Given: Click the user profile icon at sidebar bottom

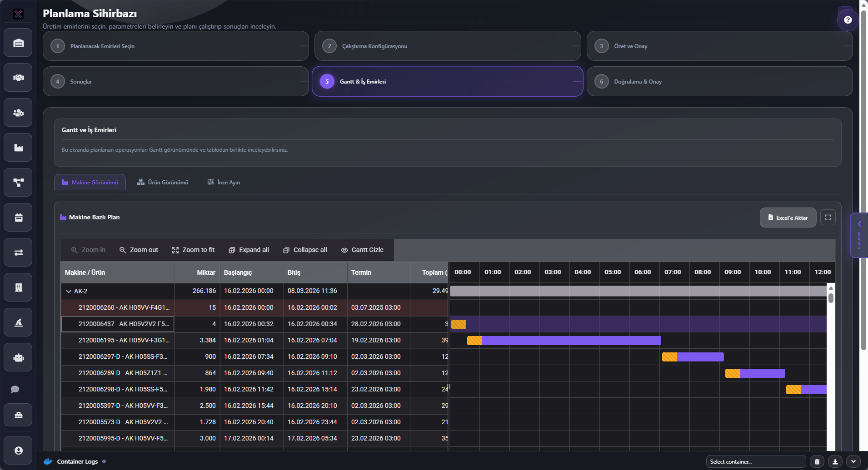Looking at the screenshot, I should click(18, 450).
